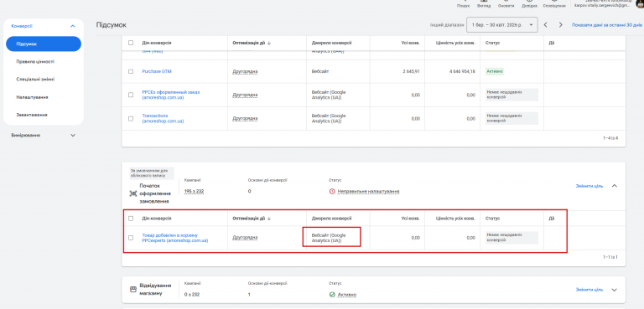Viewport: 644px width, 309px height.
Task: Click Активно status under Відвідування магазину
Action: tap(347, 295)
